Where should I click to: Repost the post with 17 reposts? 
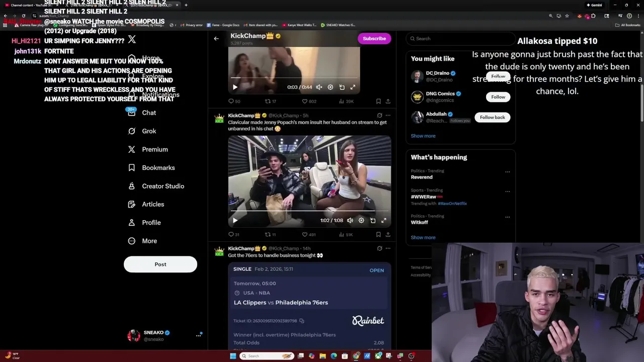pos(271,101)
